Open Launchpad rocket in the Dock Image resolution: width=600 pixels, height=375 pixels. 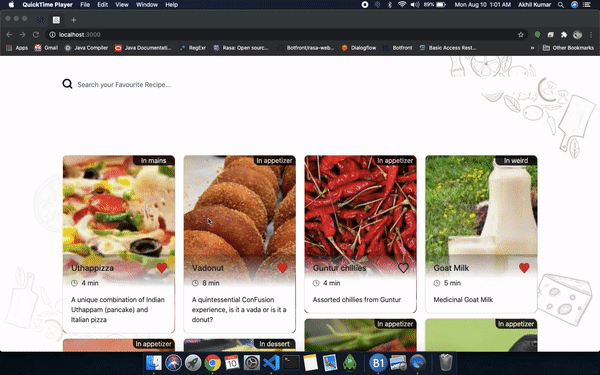193,362
